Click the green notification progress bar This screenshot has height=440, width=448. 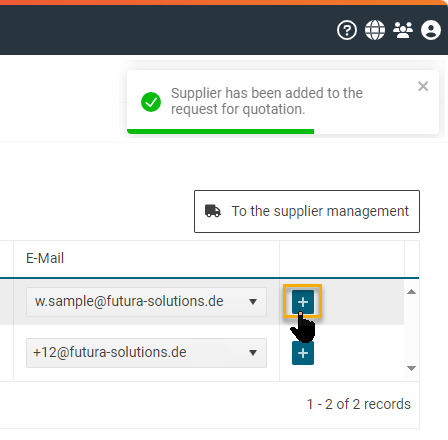click(x=220, y=131)
